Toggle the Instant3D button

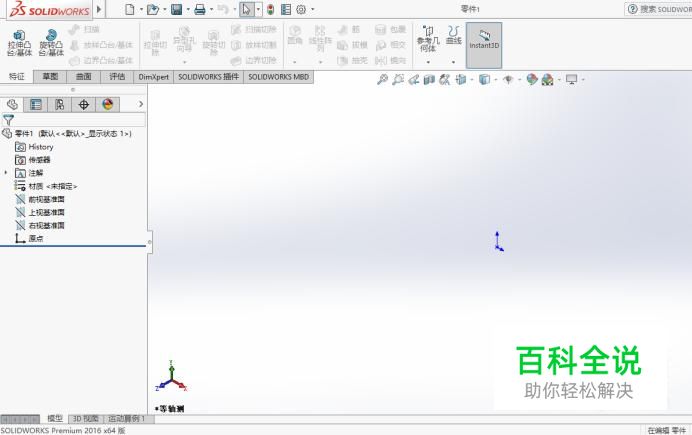point(484,45)
